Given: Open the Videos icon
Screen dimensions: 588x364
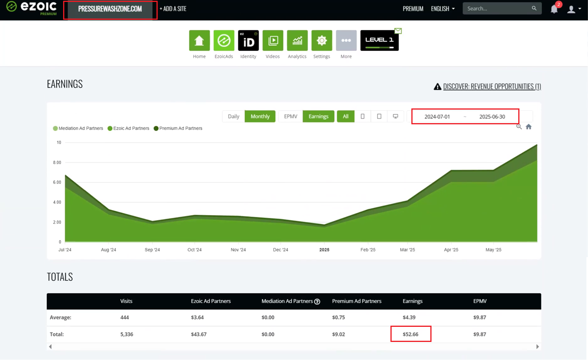Looking at the screenshot, I should coord(273,40).
